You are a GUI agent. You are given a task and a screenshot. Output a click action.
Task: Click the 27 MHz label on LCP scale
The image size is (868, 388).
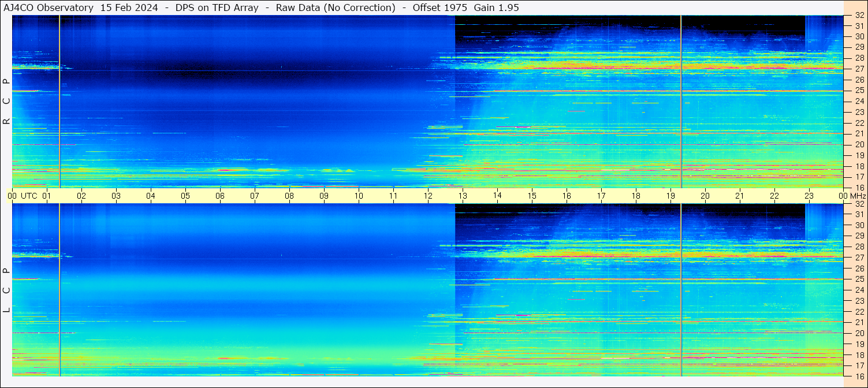858,258
